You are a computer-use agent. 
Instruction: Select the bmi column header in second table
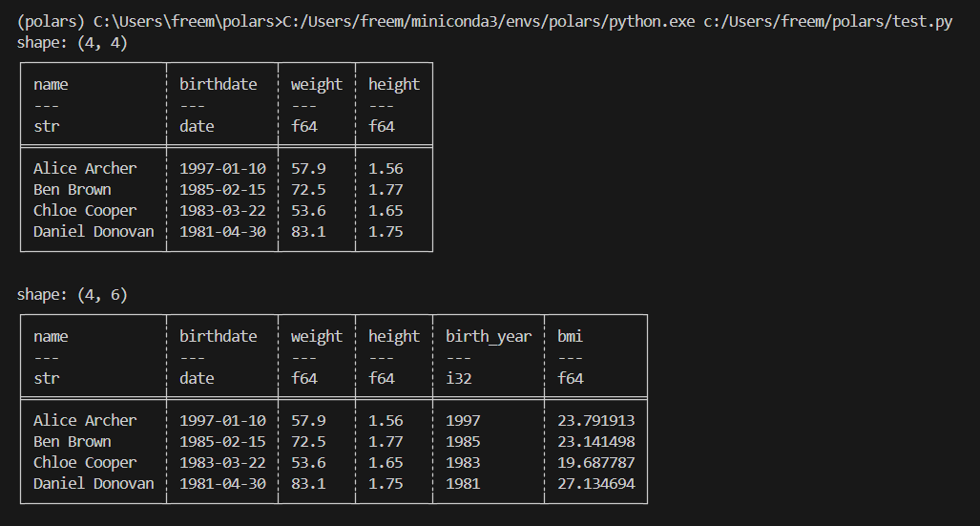point(570,336)
